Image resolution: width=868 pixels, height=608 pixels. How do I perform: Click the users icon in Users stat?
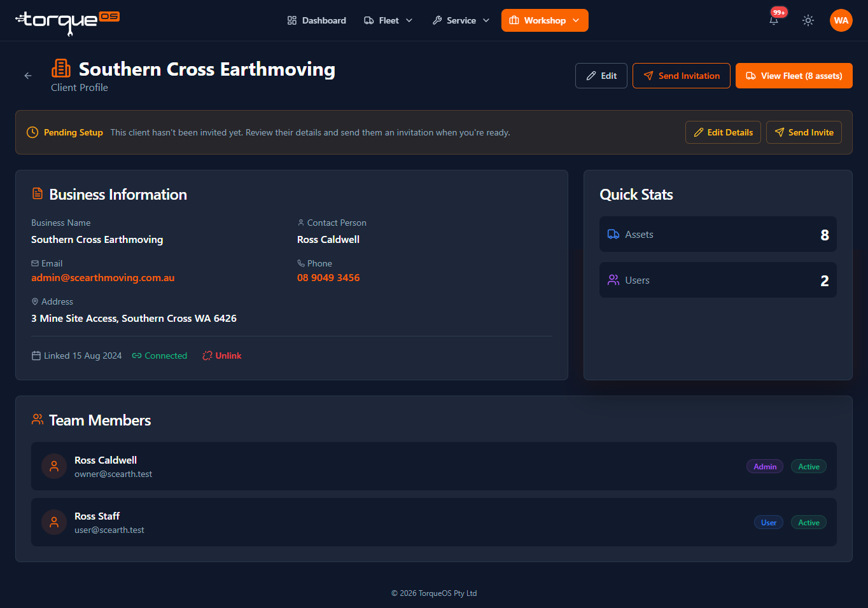tap(613, 280)
